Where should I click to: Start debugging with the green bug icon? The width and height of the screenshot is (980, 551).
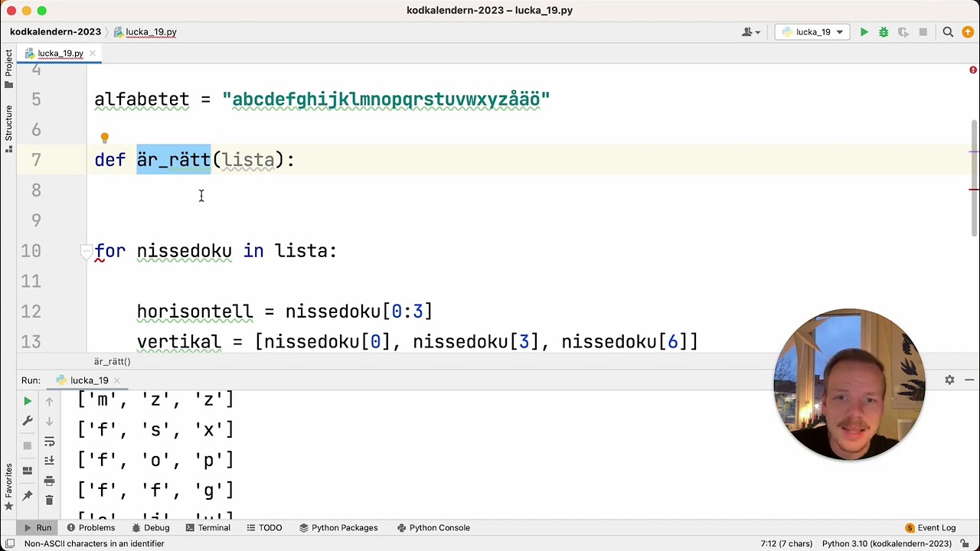pyautogui.click(x=884, y=32)
